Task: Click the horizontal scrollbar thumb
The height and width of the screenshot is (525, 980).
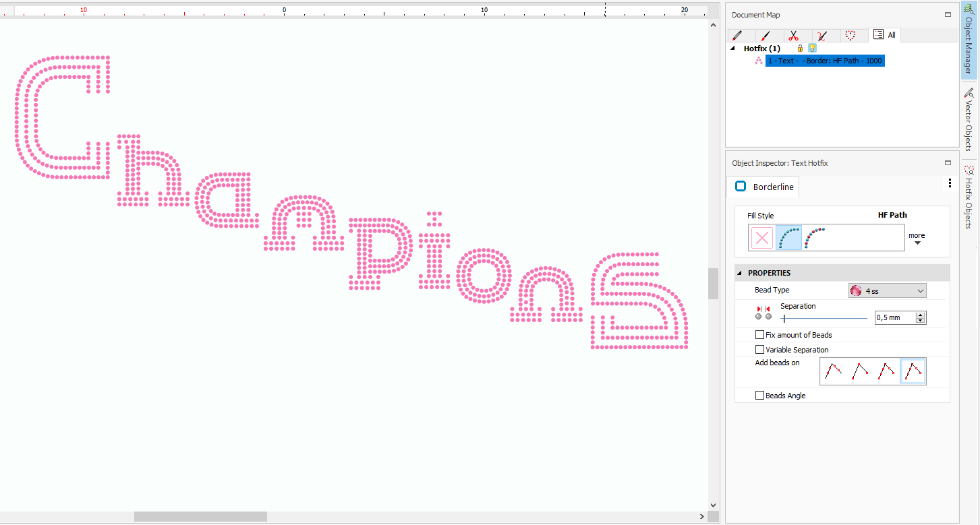Action: 200,517
